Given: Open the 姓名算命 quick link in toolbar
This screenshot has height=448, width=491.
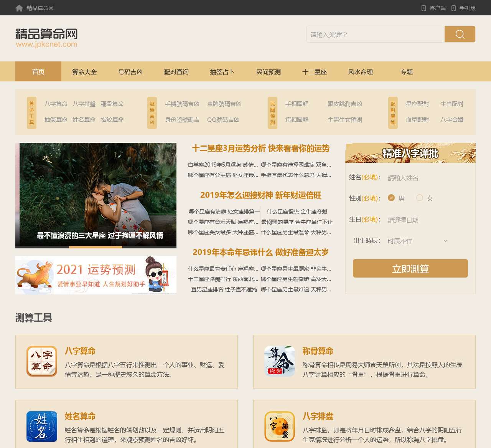Looking at the screenshot, I should click(84, 120).
